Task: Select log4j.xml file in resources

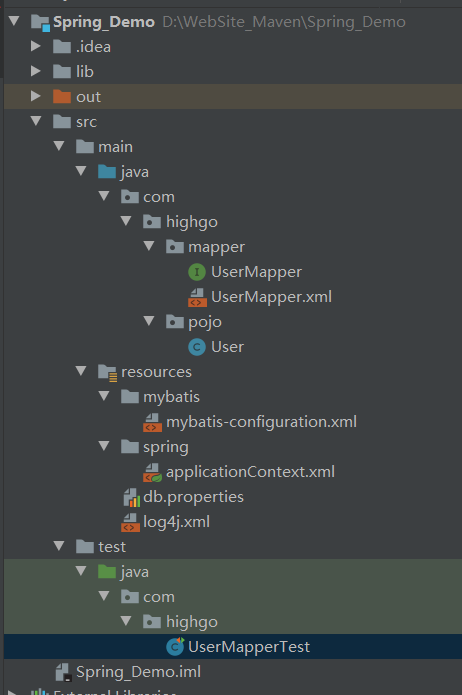Action: tap(176, 522)
